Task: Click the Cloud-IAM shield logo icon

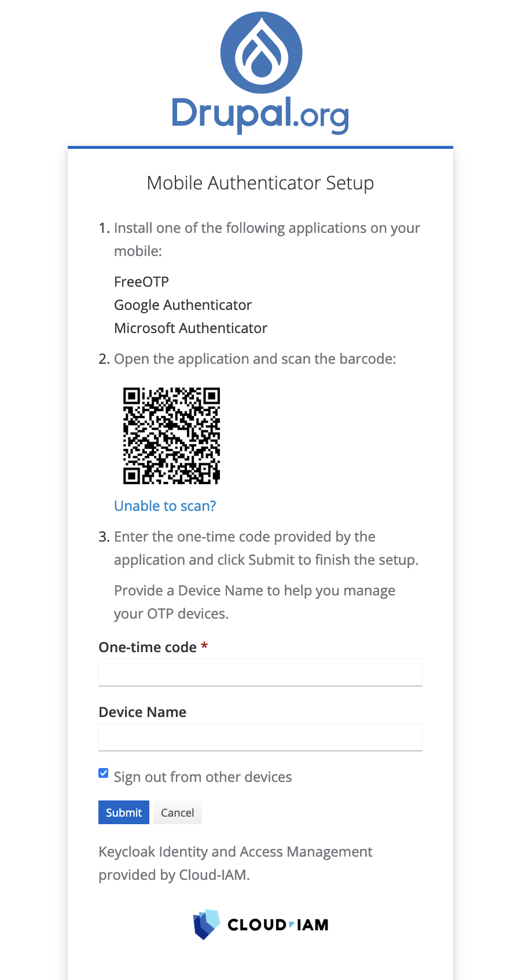Action: tap(206, 924)
